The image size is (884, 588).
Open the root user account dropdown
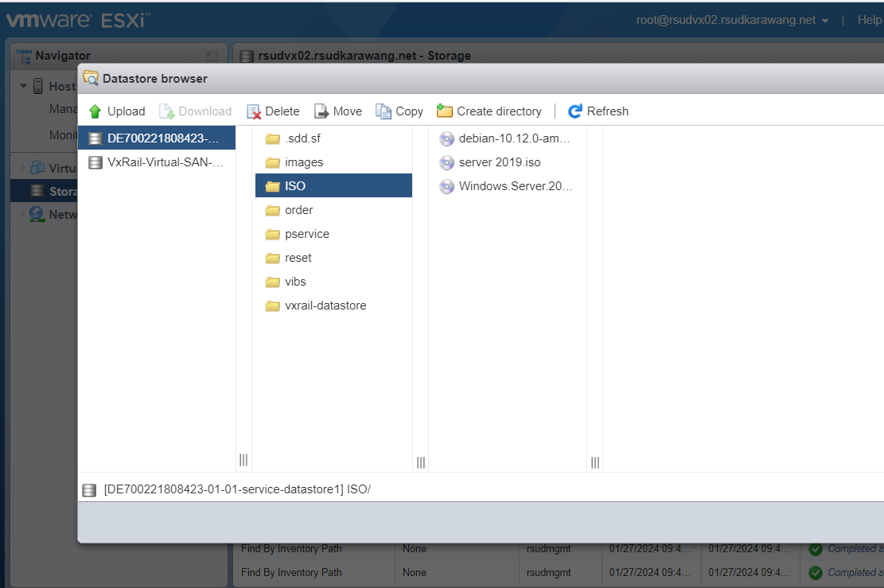[x=732, y=20]
